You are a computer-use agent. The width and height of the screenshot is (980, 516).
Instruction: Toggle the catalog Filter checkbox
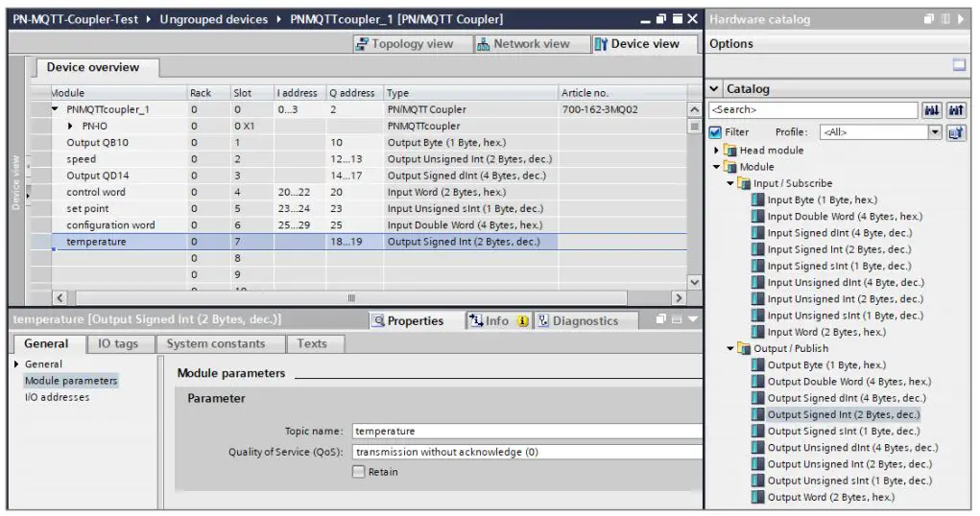click(x=715, y=132)
